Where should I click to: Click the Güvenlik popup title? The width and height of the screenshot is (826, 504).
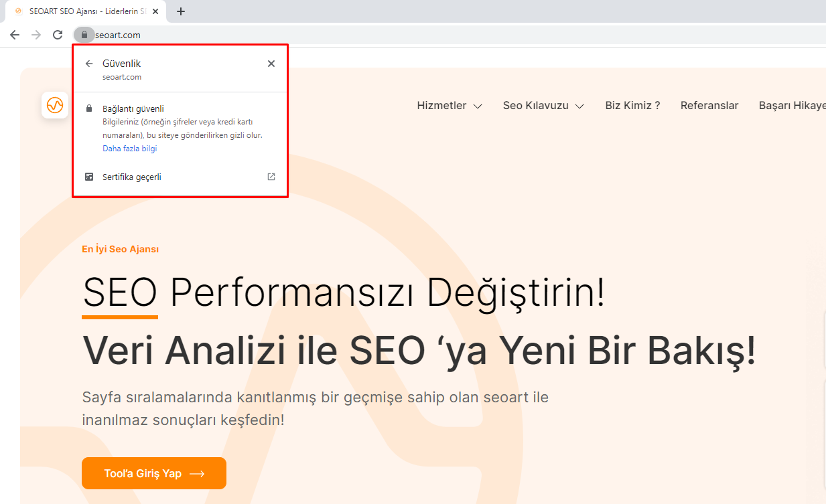[x=121, y=64]
